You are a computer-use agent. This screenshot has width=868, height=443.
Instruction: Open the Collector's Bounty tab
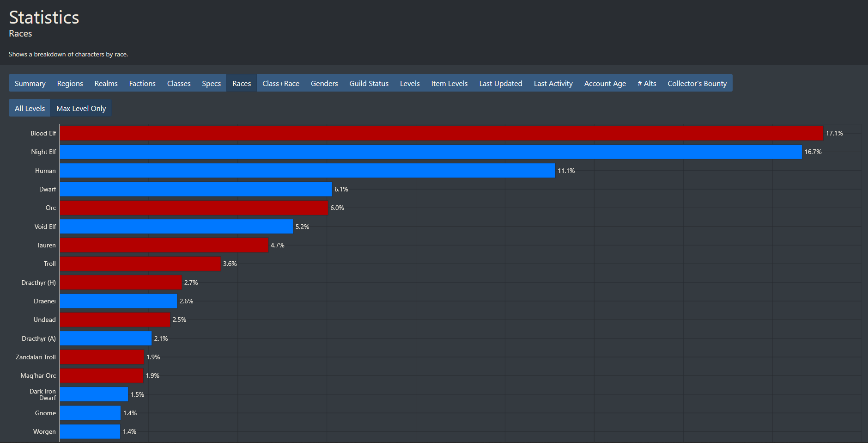click(x=697, y=83)
